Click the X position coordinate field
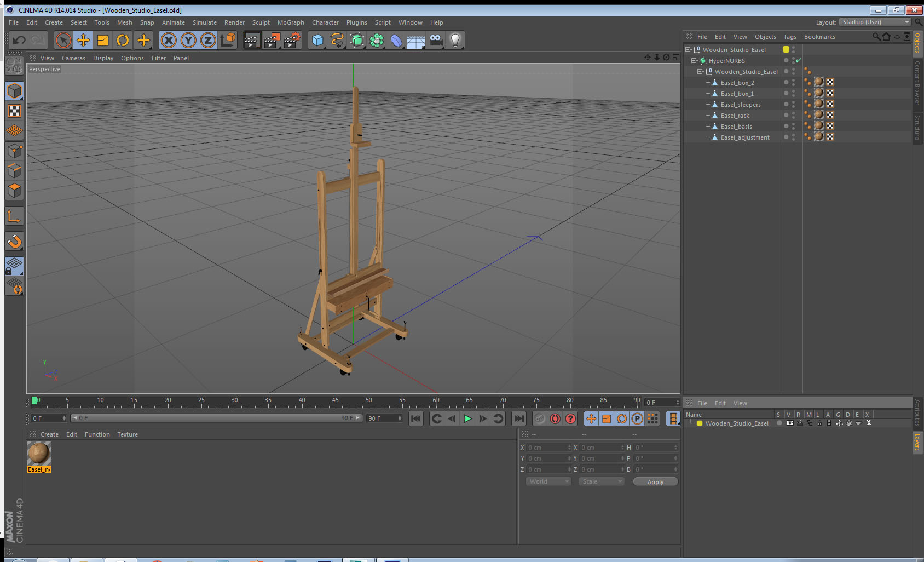 (x=548, y=448)
